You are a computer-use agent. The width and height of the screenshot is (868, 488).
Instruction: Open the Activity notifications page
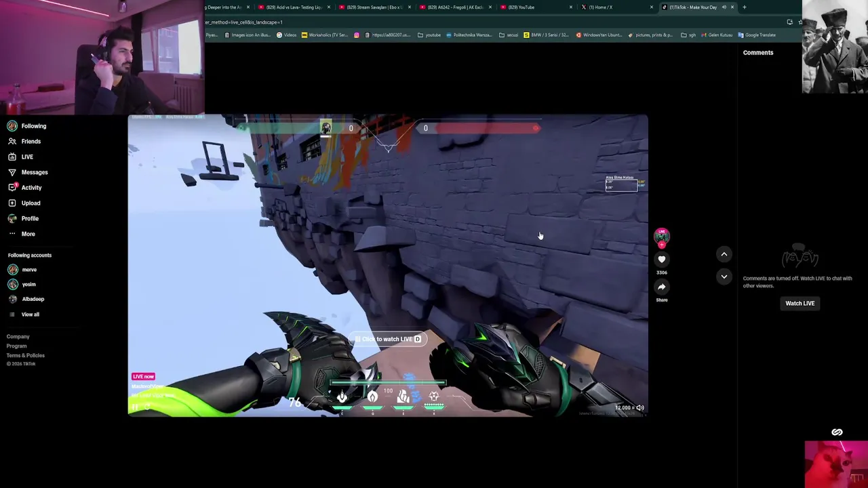[25, 188]
